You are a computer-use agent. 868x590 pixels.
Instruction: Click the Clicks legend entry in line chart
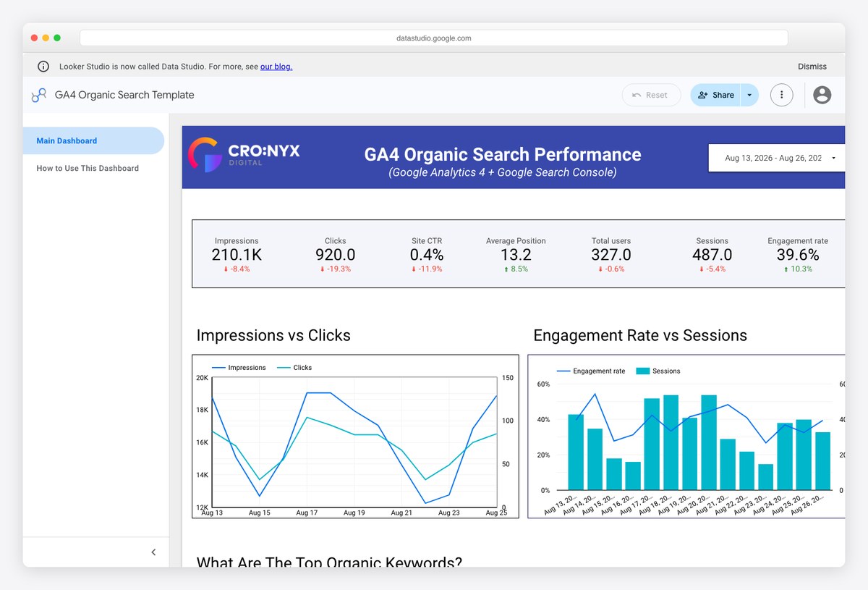[x=294, y=368]
